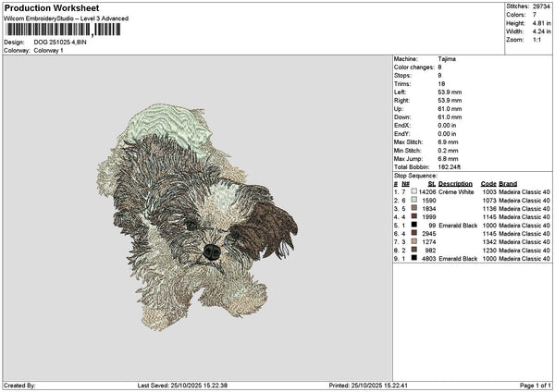The width and height of the screenshot is (555, 392).
Task: Select stitch count 2945 in stop 6
Action: pos(428,234)
